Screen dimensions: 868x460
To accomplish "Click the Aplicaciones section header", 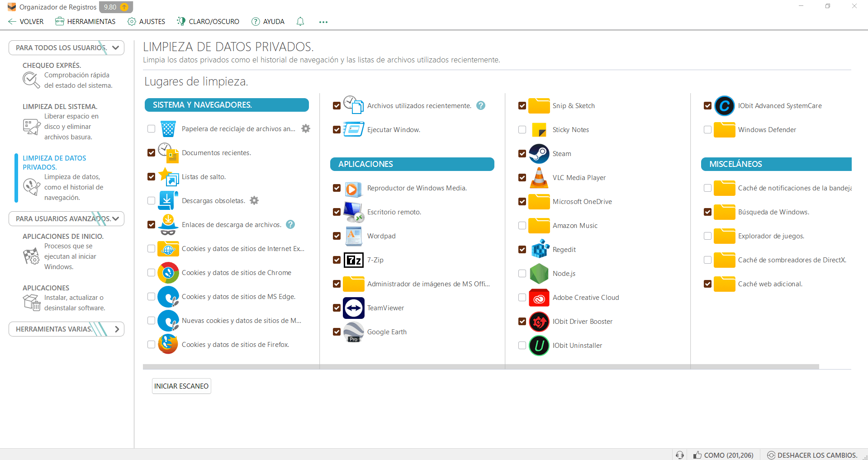I will [412, 164].
